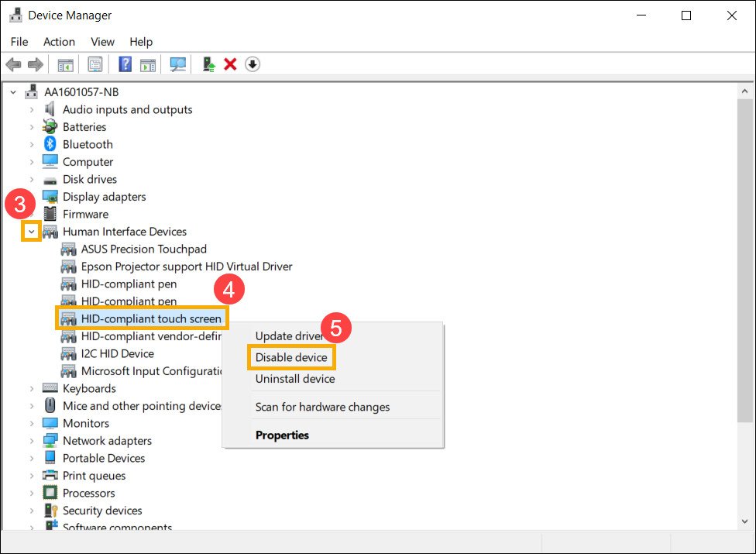
Task: Click the Properties toolbar icon
Action: 94,64
